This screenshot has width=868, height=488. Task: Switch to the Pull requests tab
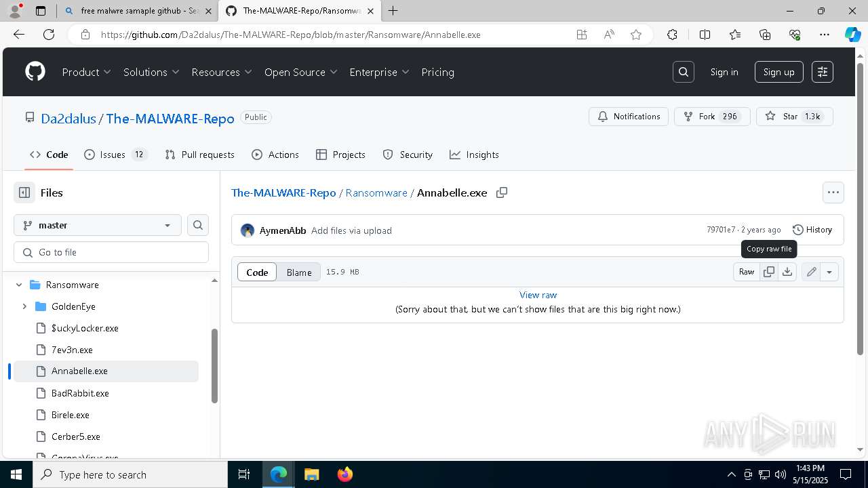pos(199,155)
